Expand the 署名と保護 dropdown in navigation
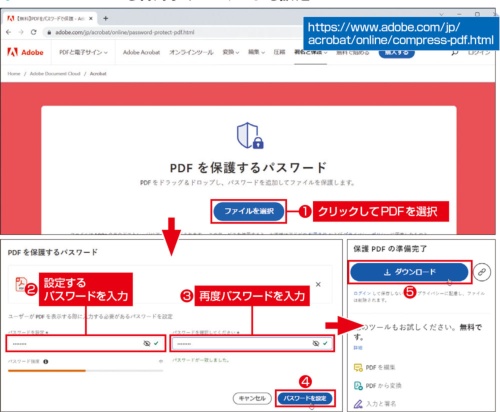Viewport: 500px width, 412px height. coord(310,52)
